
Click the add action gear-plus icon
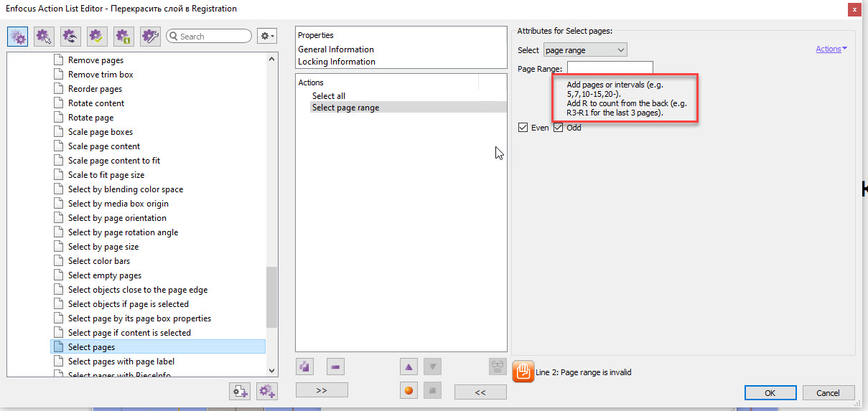[x=267, y=391]
